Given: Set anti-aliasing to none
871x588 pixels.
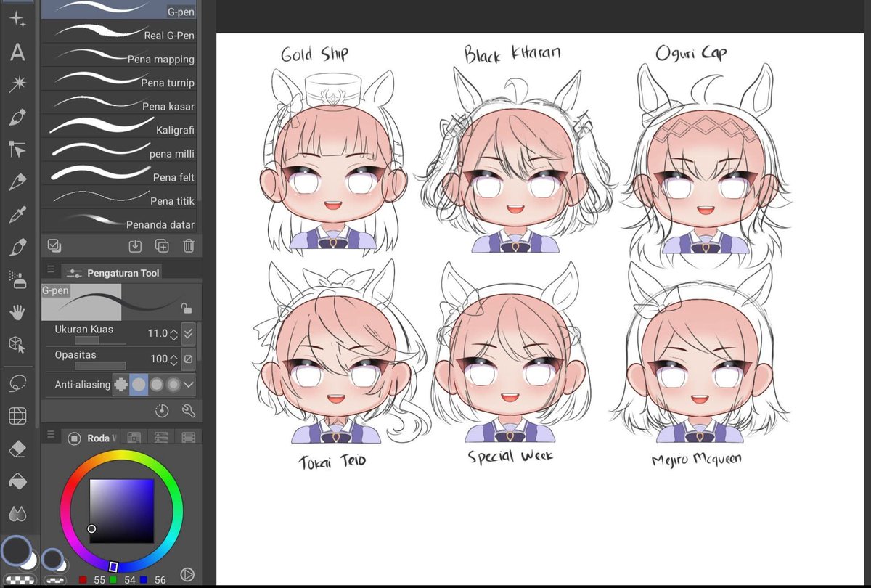Looking at the screenshot, I should click(121, 385).
